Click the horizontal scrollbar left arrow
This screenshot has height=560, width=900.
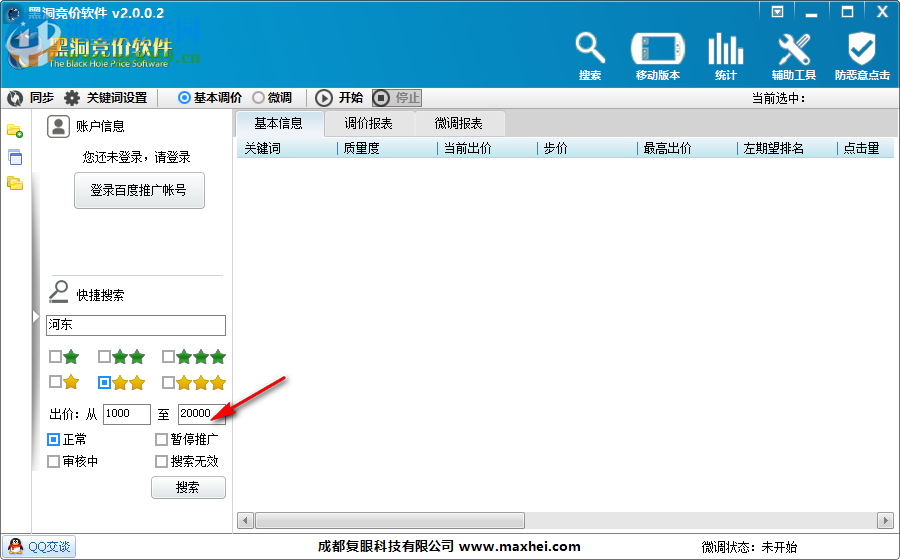[246, 520]
